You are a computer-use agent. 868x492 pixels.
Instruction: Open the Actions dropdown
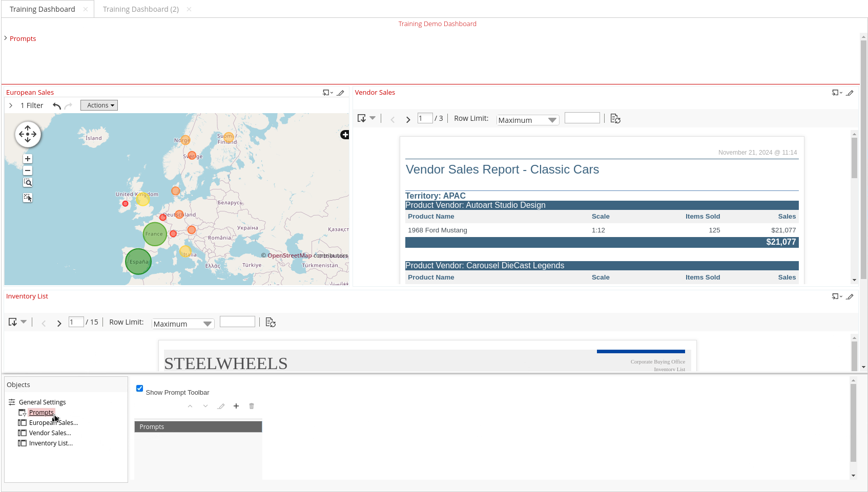click(x=99, y=105)
